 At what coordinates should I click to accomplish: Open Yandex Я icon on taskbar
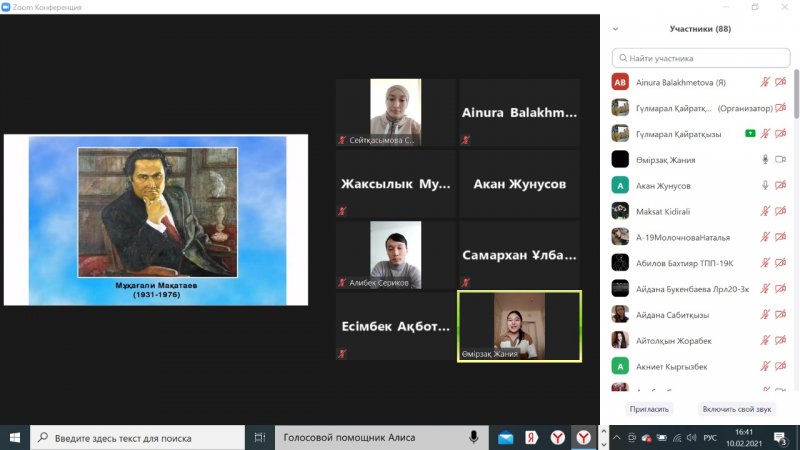point(532,438)
